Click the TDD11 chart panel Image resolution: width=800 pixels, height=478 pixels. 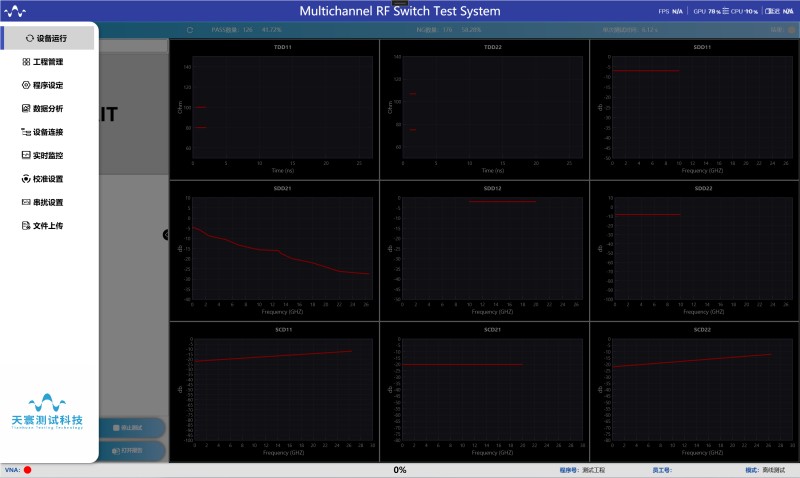[274, 109]
